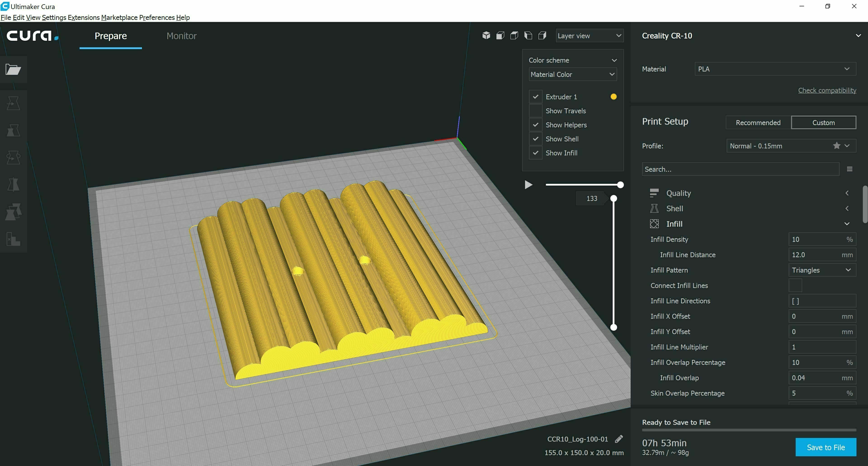The width and height of the screenshot is (868, 466).
Task: Open the Layer view dropdown
Action: [589, 36]
